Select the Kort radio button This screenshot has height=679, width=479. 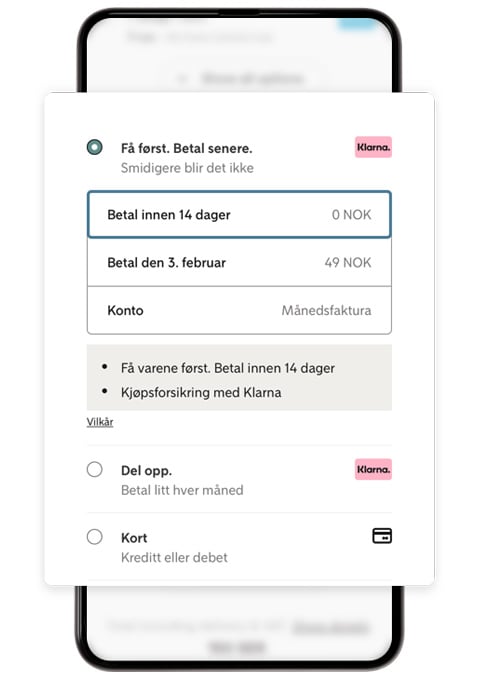coord(94,537)
